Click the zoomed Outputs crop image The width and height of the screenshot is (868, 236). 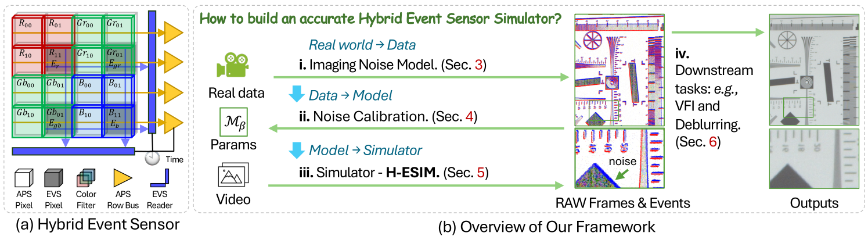(814, 159)
